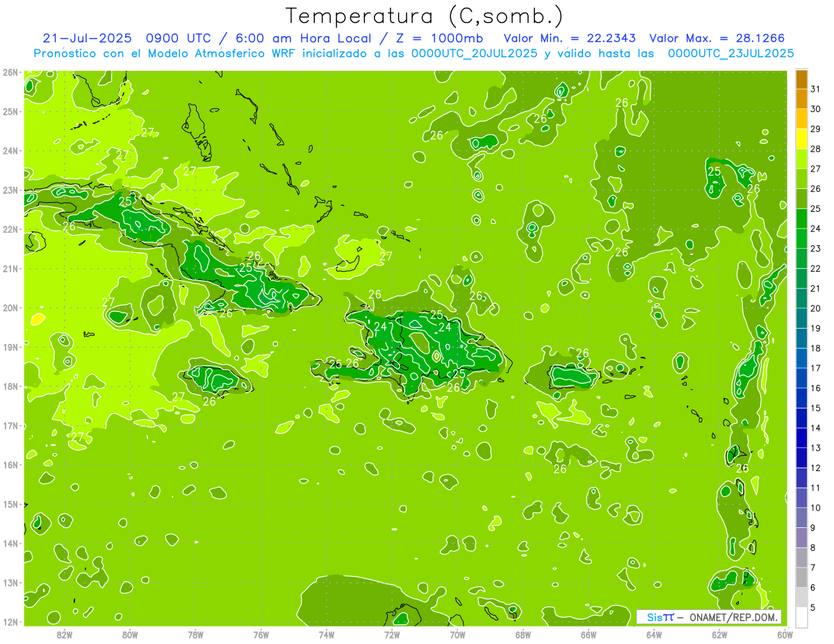Click the longitude axis label 82W

pos(65,634)
